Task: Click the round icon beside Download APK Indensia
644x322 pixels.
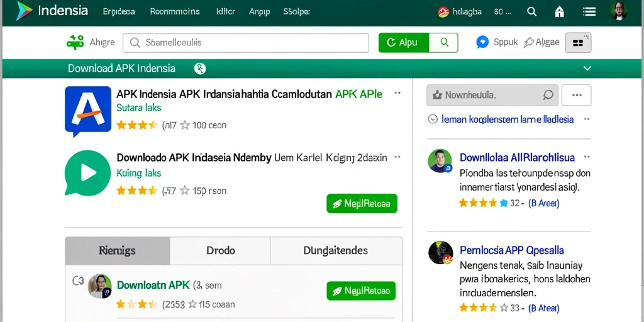Action: (x=200, y=69)
